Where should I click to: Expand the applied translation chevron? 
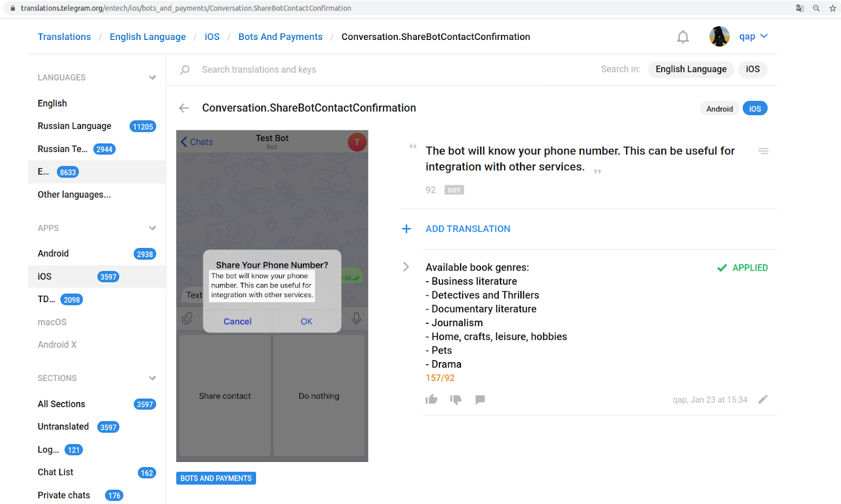click(406, 267)
